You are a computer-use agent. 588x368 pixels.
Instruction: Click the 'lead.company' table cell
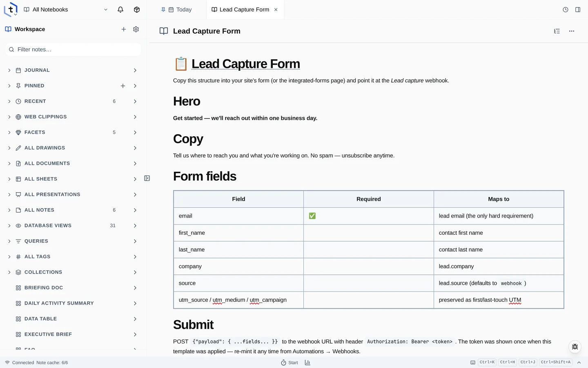(x=499, y=266)
